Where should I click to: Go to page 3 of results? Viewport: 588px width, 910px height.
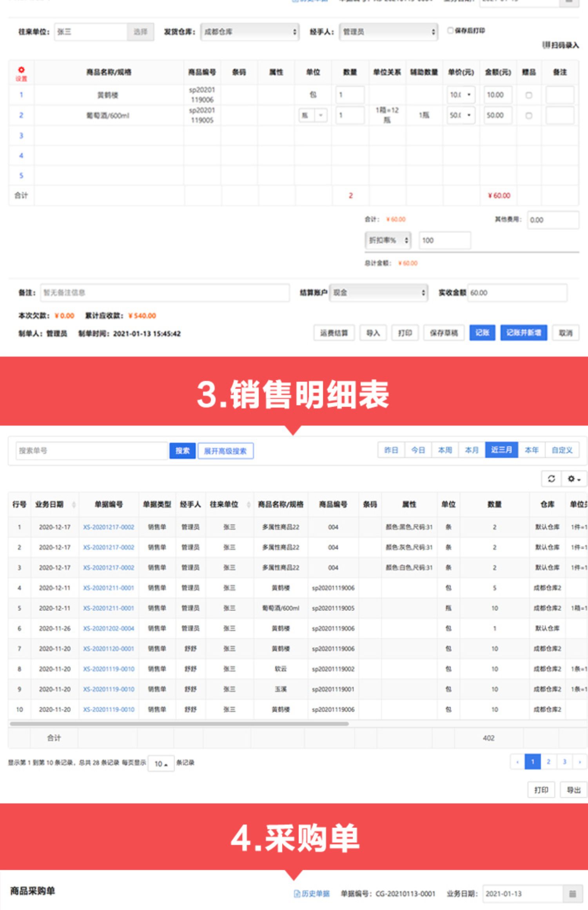coord(564,762)
